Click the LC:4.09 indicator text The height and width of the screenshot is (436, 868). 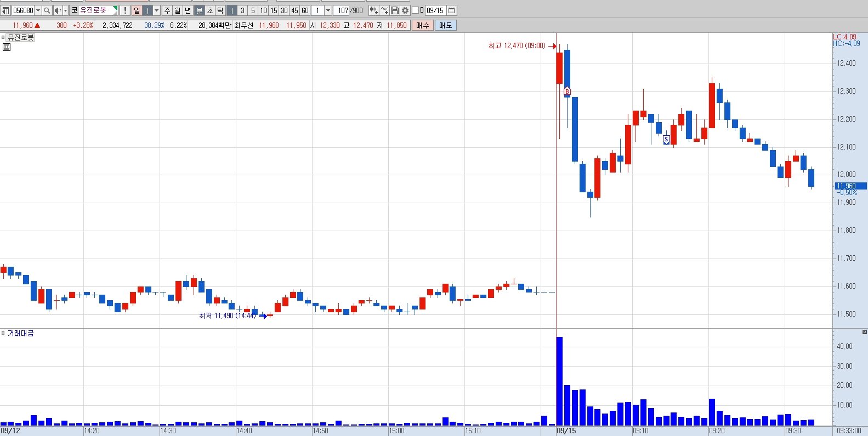[x=844, y=37]
